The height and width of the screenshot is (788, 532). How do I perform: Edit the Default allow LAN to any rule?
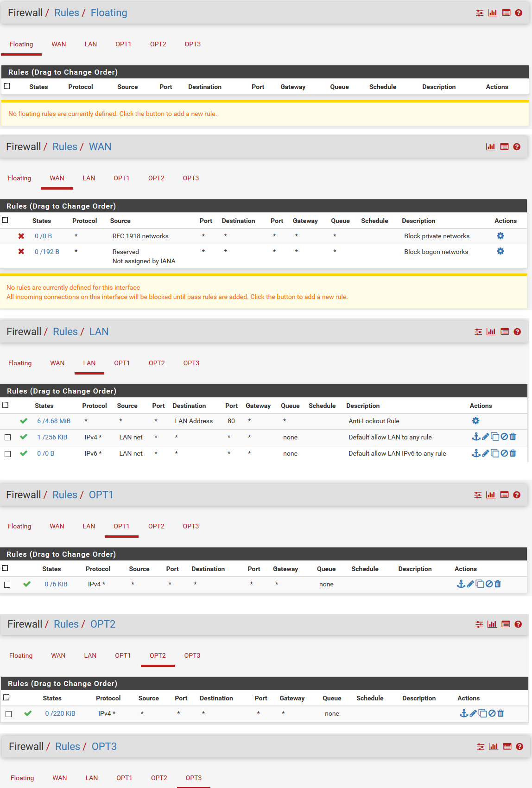point(485,437)
